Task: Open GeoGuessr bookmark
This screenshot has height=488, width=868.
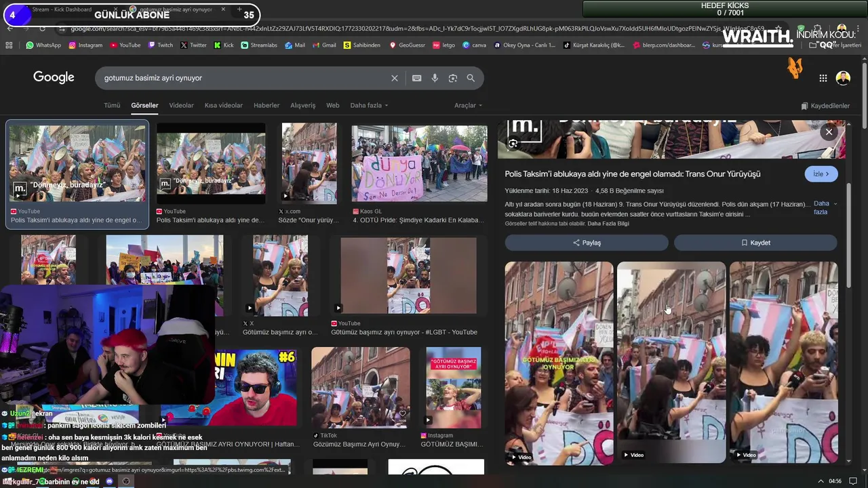Action: coord(408,45)
